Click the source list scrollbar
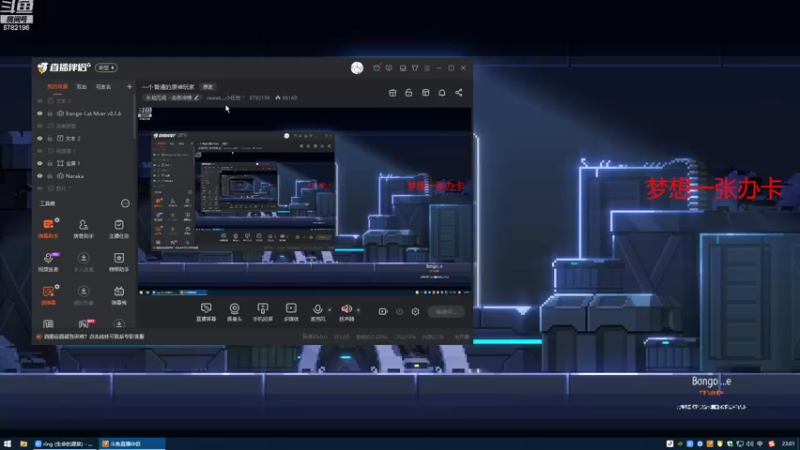 point(135,117)
